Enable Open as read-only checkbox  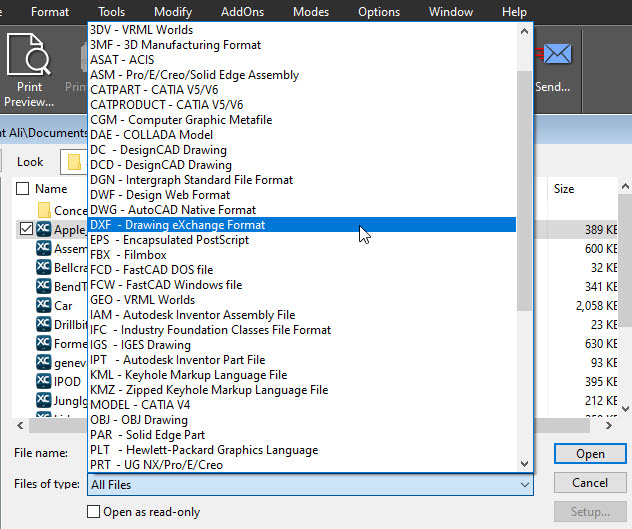point(94,512)
